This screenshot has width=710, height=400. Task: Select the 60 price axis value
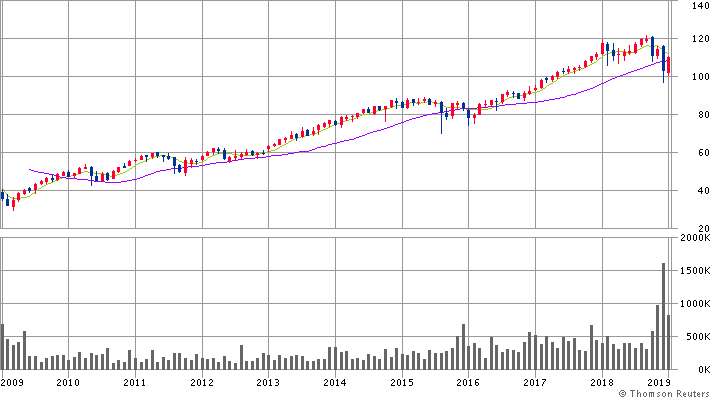point(703,153)
